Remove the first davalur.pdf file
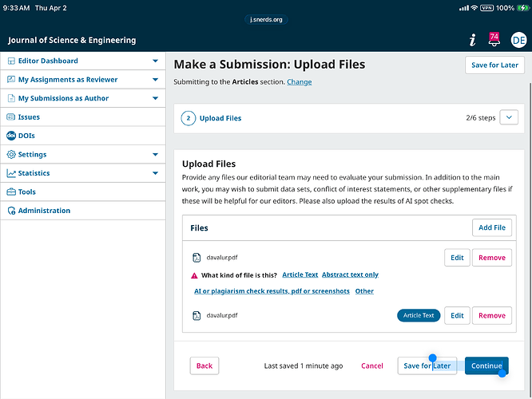 point(491,258)
